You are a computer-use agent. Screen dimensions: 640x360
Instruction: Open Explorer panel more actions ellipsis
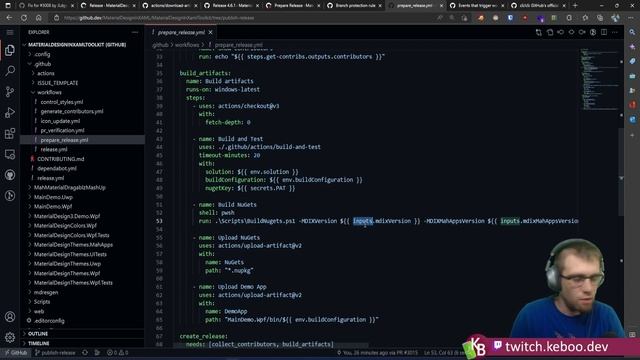coord(135,32)
